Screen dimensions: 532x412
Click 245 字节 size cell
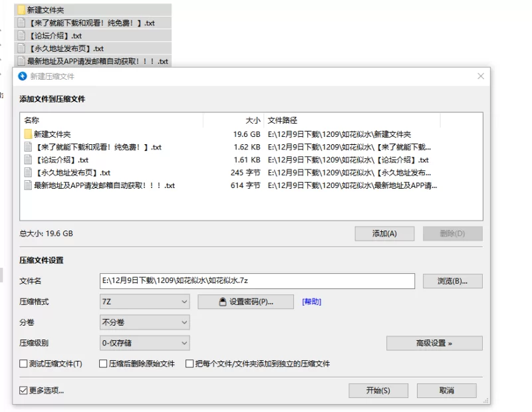coord(245,173)
